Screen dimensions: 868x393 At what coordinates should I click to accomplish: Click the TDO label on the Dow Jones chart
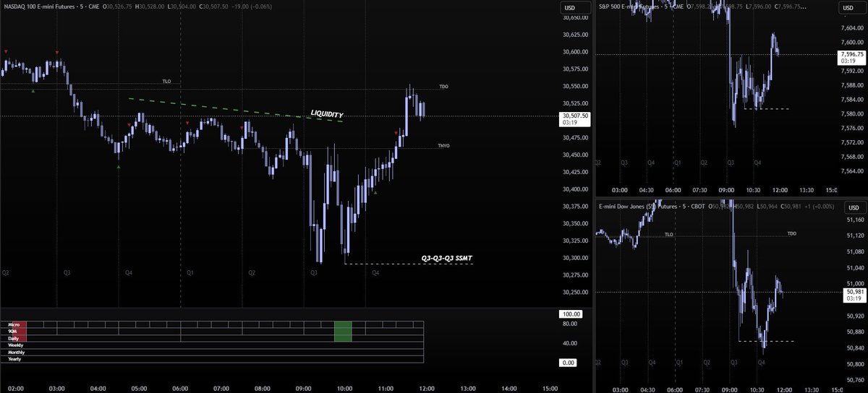click(791, 234)
